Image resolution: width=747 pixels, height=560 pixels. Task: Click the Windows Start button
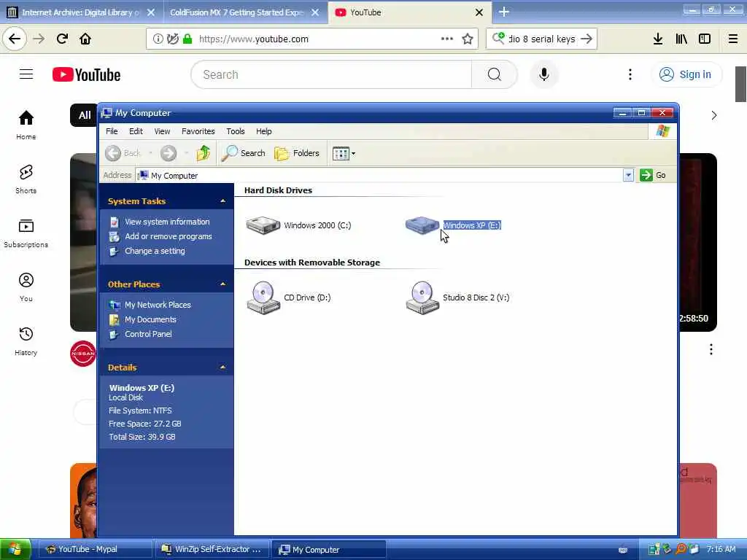(15, 550)
